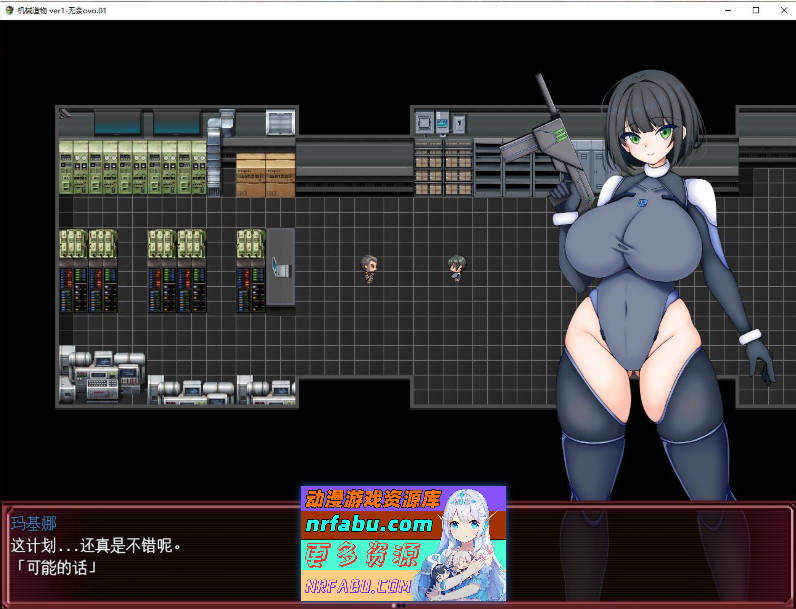Open the nrfabu.com link in the banner
This screenshot has height=609, width=796.
[x=369, y=524]
